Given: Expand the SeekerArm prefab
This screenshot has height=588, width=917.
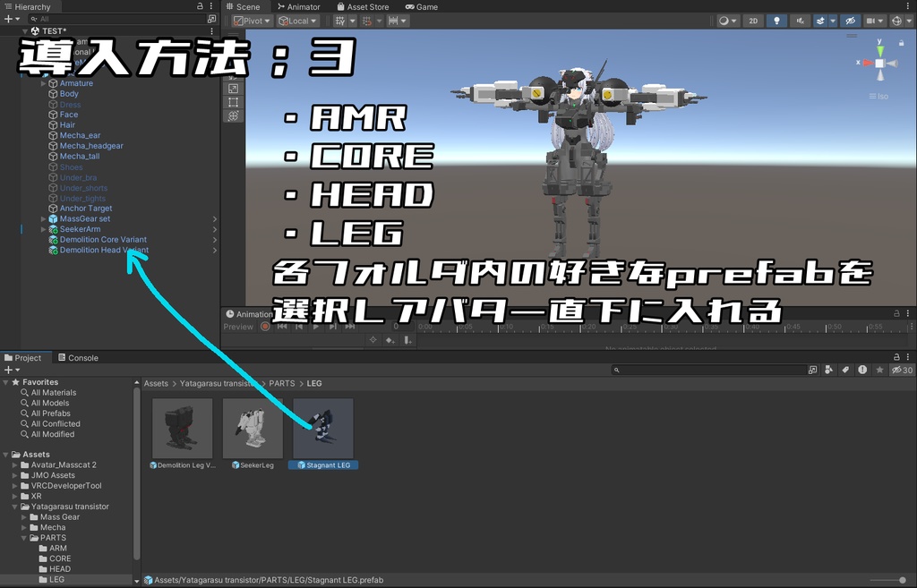Looking at the screenshot, I should (x=43, y=229).
